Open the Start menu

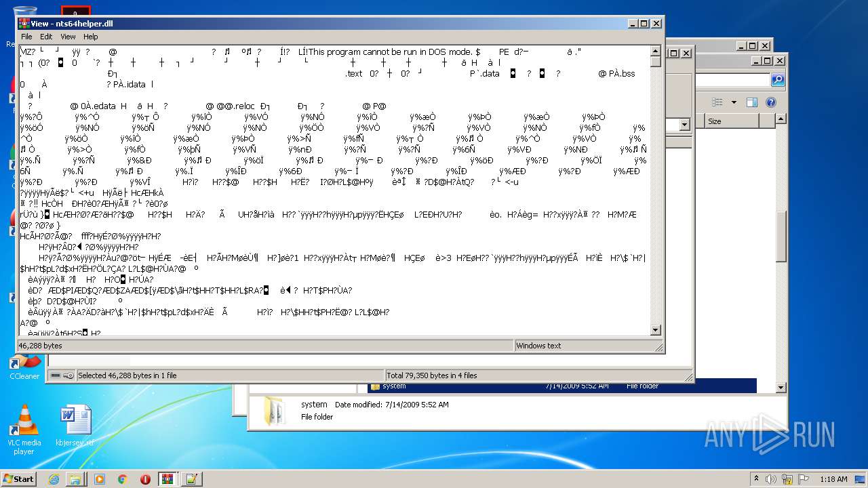18,479
